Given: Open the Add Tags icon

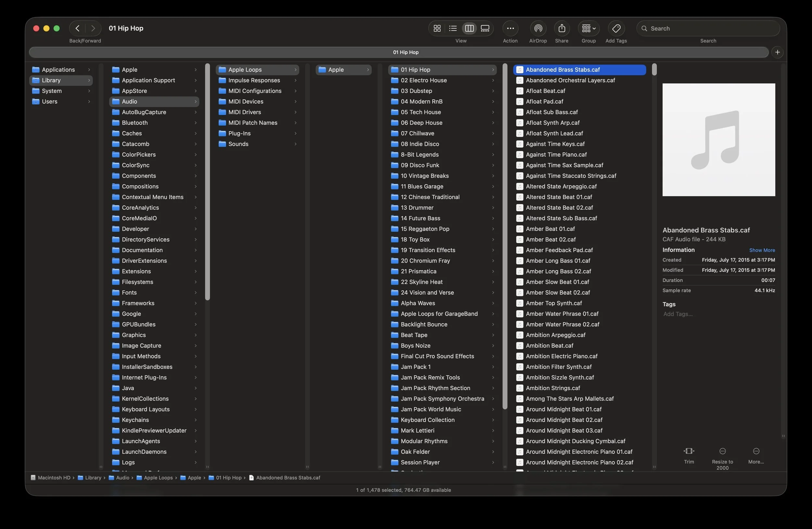Looking at the screenshot, I should [x=616, y=28].
